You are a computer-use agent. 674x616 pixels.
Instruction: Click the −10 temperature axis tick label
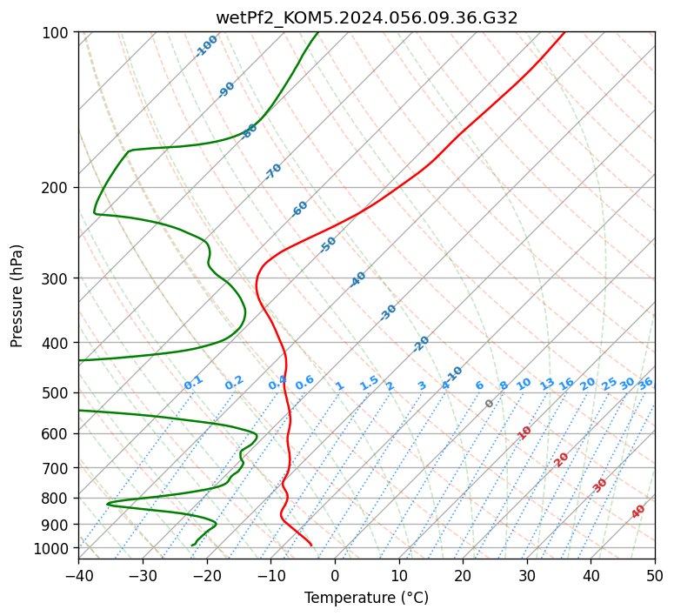coord(270,575)
